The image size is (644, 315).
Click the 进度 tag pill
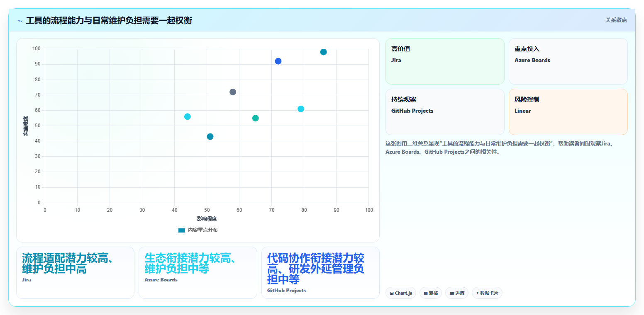coord(457,293)
